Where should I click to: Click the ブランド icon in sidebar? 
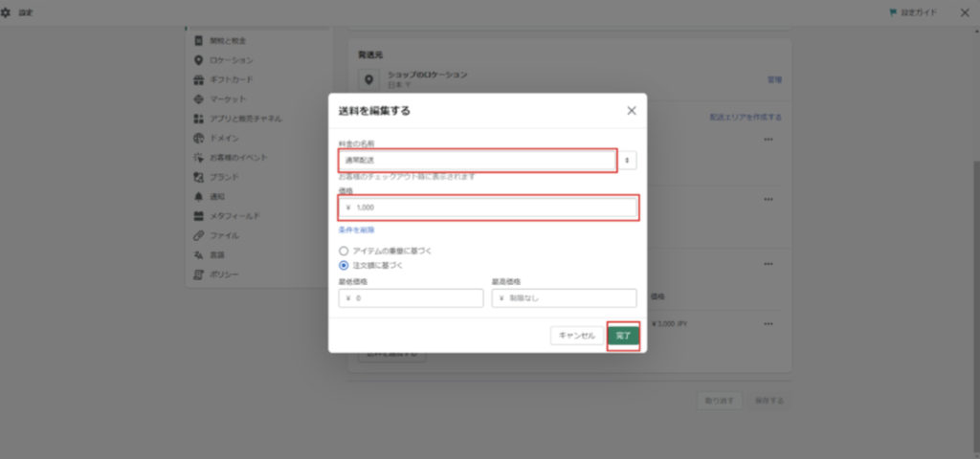click(x=199, y=177)
